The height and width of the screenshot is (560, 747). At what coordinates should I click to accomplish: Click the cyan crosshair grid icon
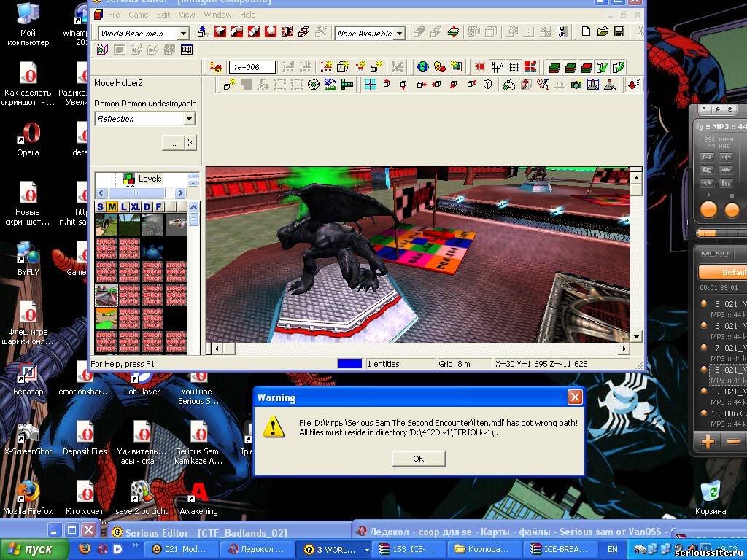click(370, 85)
